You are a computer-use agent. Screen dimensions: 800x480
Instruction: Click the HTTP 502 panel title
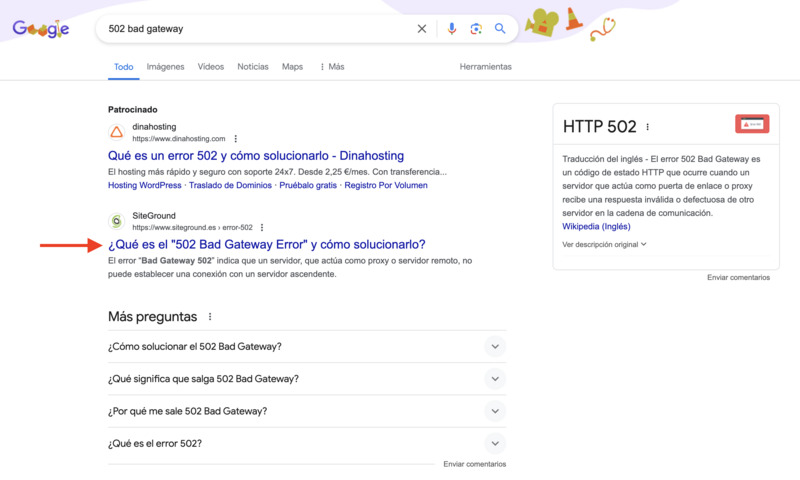coord(599,127)
